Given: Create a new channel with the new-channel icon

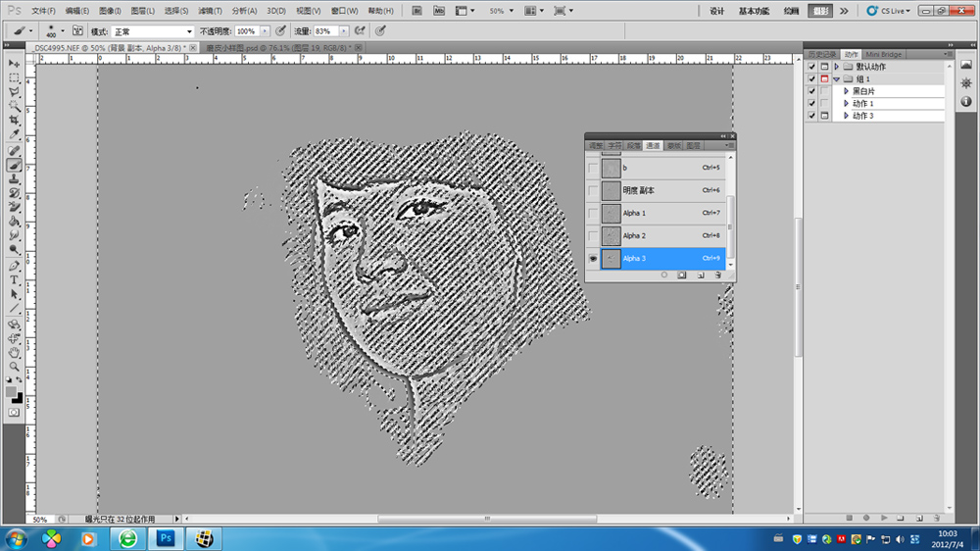Looking at the screenshot, I should tap(700, 275).
